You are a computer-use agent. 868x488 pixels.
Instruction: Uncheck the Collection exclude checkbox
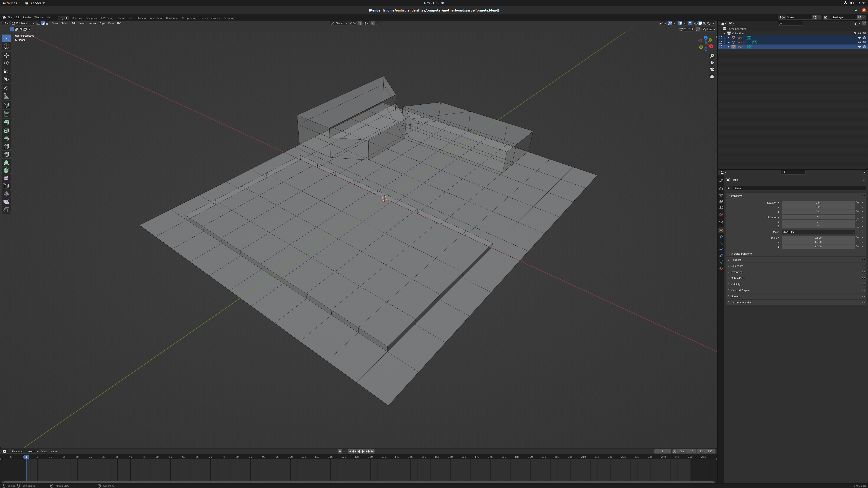[855, 33]
